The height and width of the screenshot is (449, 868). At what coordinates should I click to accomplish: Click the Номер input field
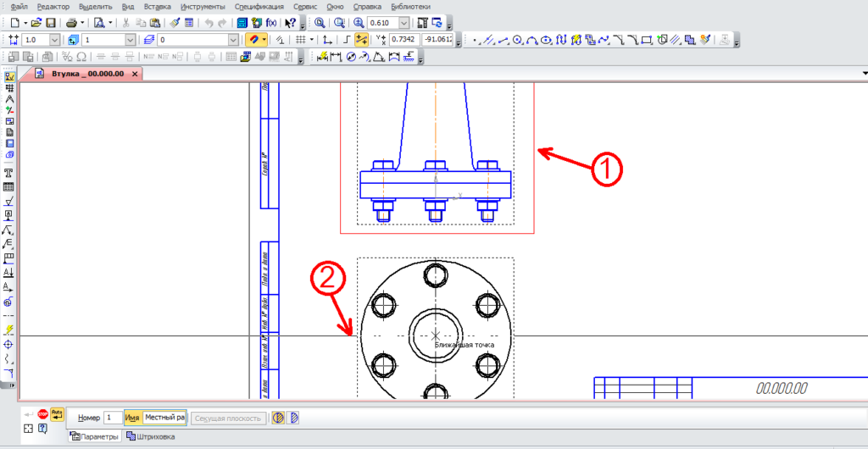(112, 418)
